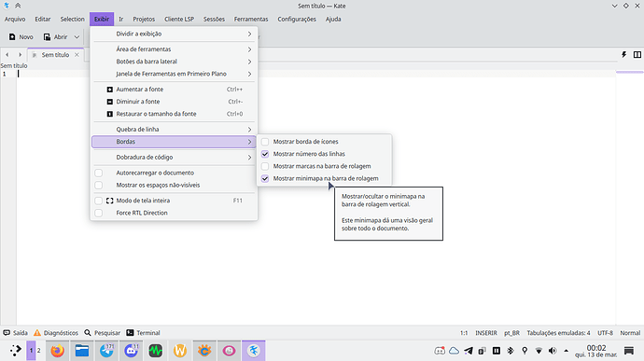
Task: Select the Sem título document tab
Action: click(55, 55)
